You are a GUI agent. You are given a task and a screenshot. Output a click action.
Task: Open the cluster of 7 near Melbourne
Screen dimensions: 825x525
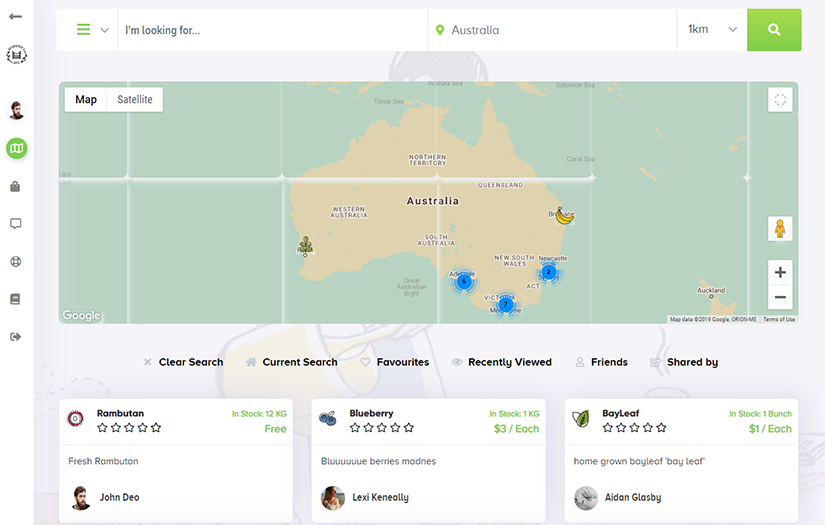[506, 304]
